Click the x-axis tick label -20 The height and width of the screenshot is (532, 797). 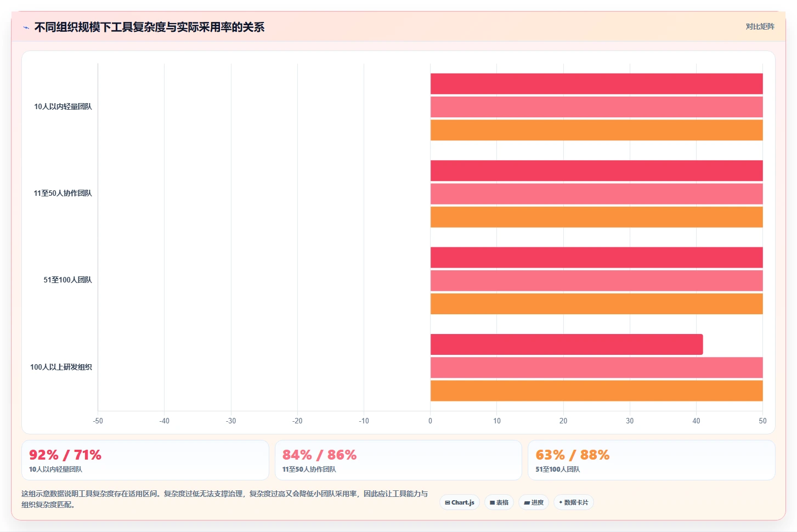pos(297,421)
